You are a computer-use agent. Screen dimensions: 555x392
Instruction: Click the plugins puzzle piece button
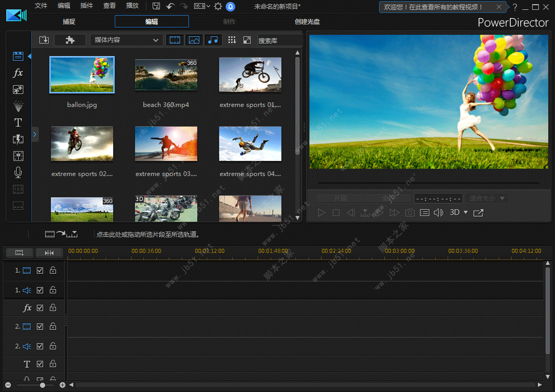pos(70,40)
